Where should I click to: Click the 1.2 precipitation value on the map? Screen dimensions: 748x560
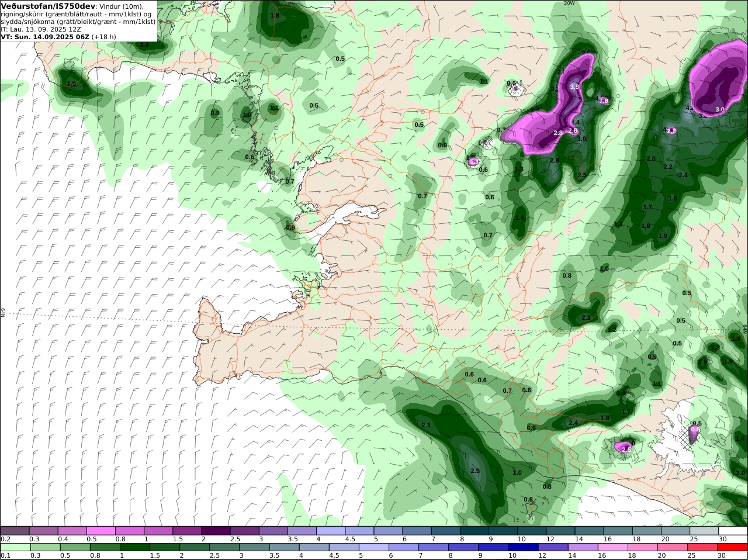coord(612,330)
